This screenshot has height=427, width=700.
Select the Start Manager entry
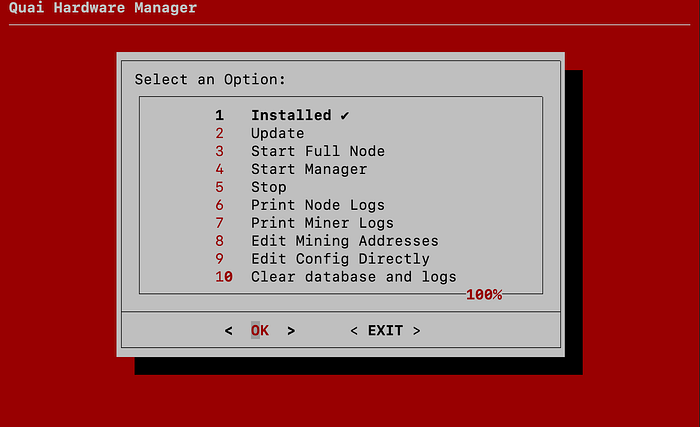coord(291,169)
